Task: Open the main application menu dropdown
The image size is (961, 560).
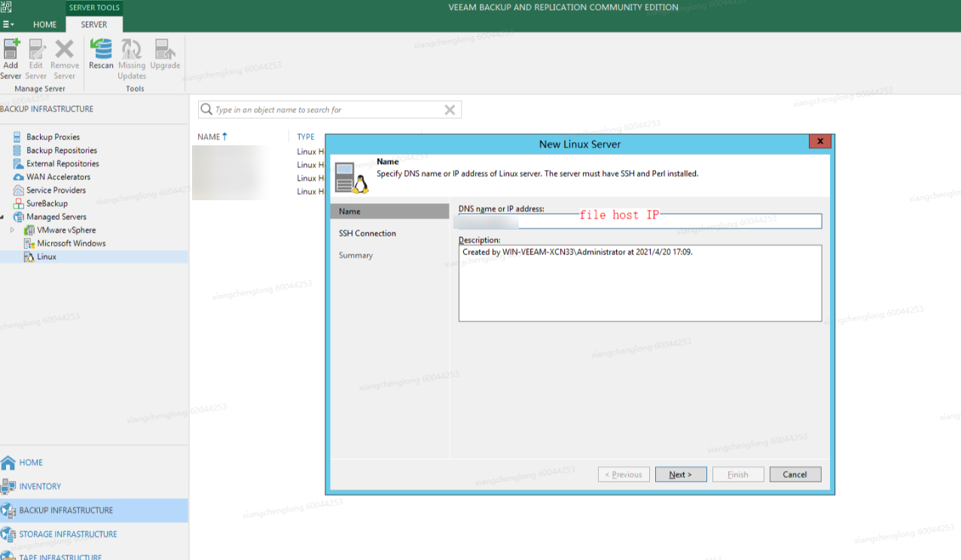Action: [x=8, y=24]
